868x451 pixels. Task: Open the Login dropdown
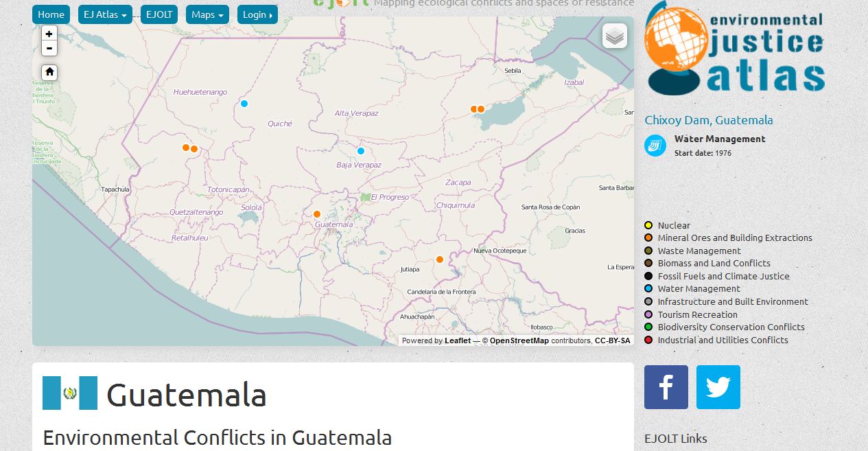(x=257, y=14)
